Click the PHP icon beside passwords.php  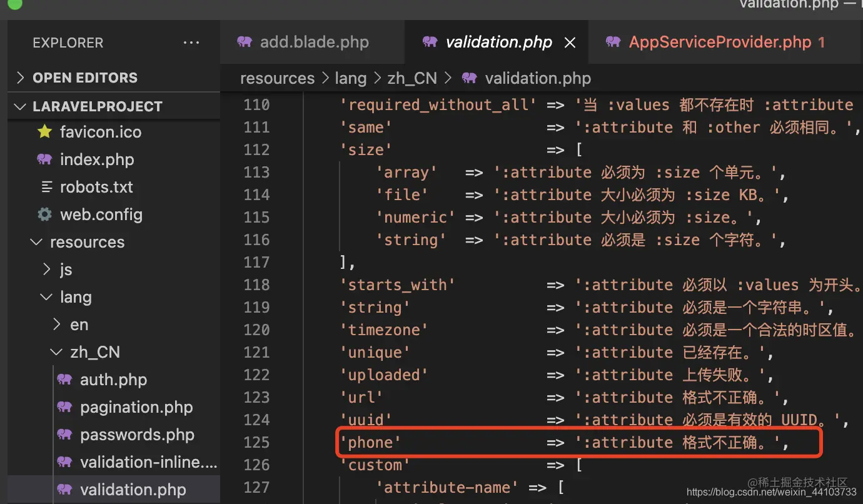(64, 434)
